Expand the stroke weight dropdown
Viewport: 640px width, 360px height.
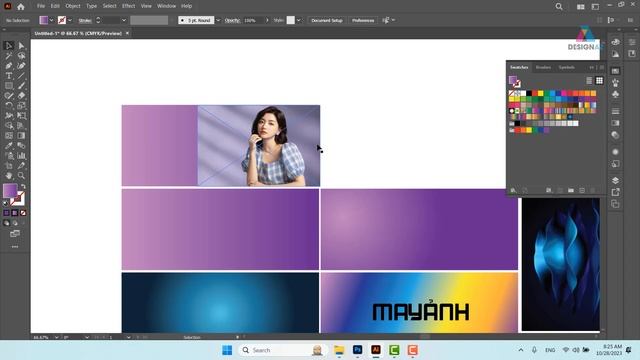point(124,20)
